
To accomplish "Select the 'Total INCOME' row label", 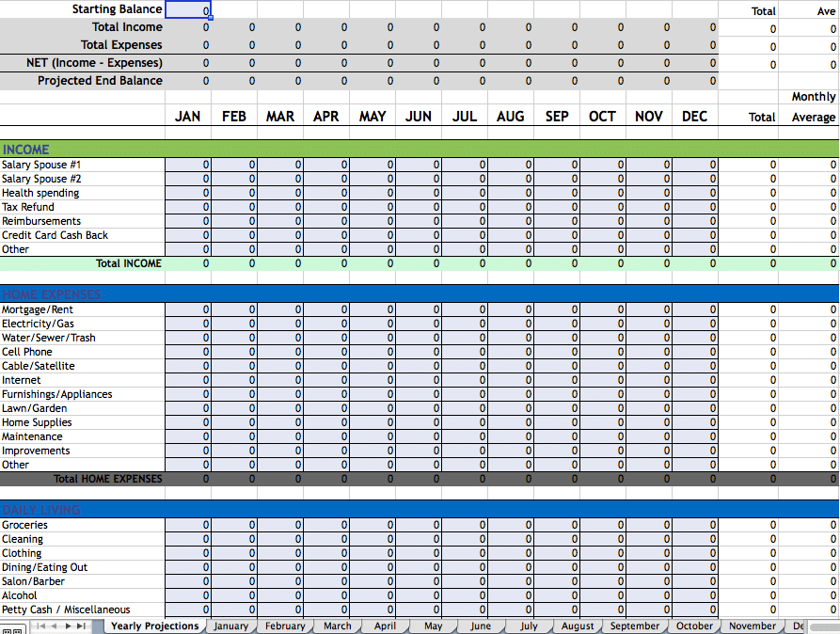I will click(83, 263).
